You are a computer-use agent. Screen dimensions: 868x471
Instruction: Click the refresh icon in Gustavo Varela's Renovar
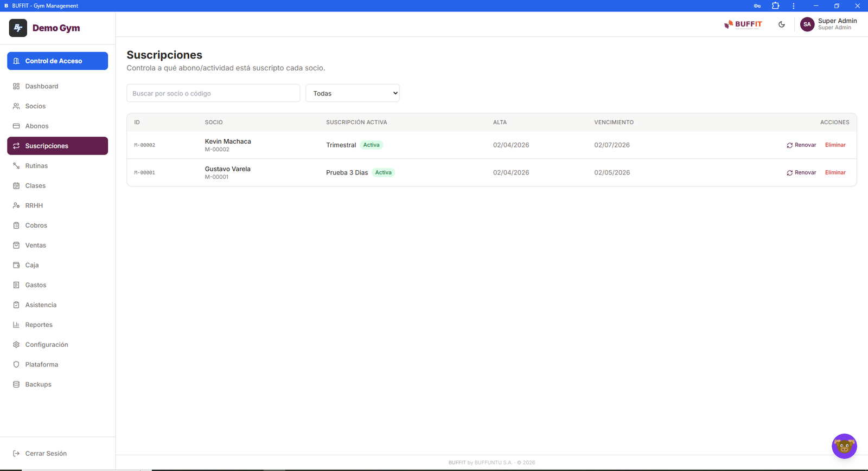click(790, 173)
